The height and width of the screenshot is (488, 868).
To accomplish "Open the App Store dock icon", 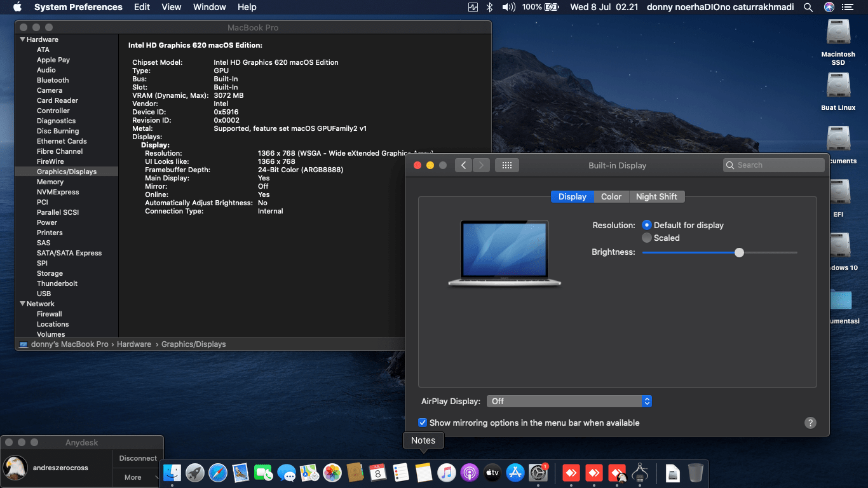I will (515, 472).
